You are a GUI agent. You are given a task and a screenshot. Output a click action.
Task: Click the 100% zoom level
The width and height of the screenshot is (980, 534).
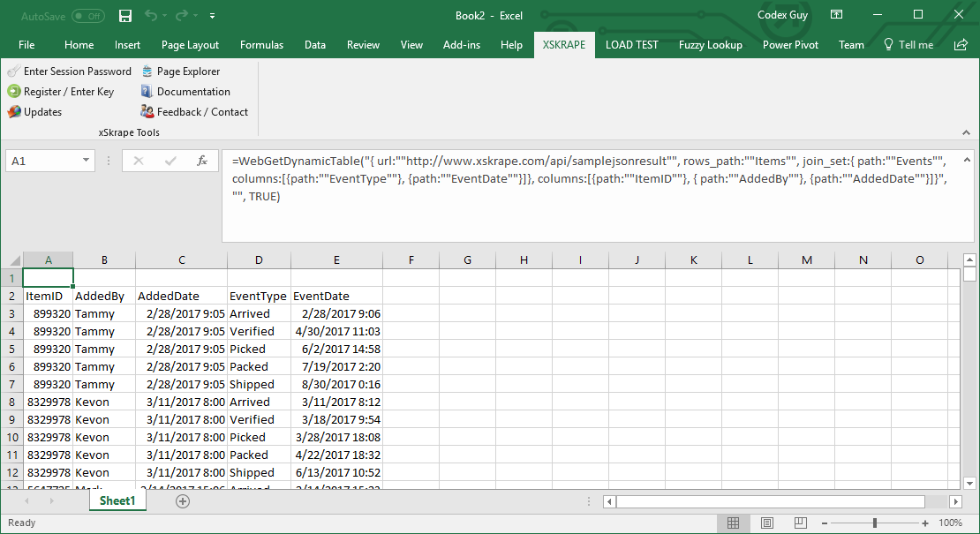(951, 523)
